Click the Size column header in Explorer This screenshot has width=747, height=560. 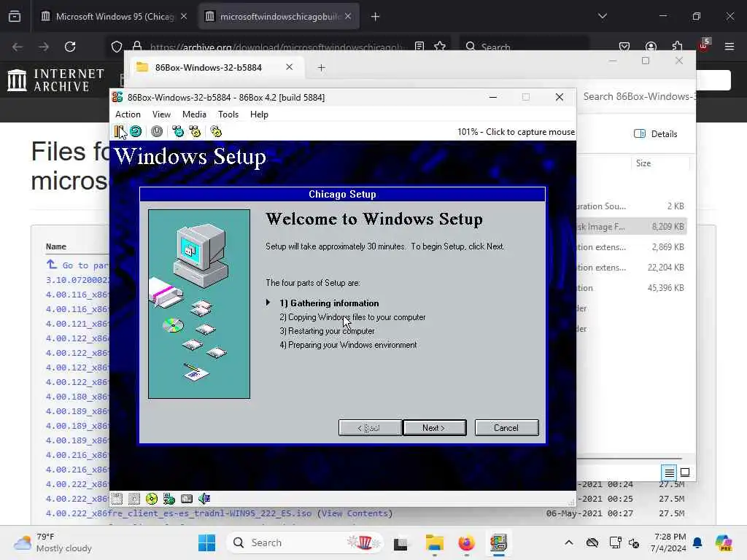[643, 163]
